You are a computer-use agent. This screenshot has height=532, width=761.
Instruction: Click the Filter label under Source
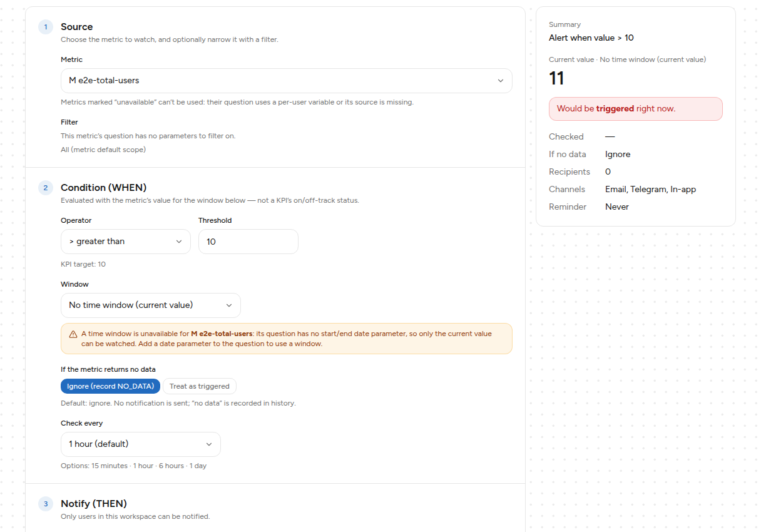point(69,122)
